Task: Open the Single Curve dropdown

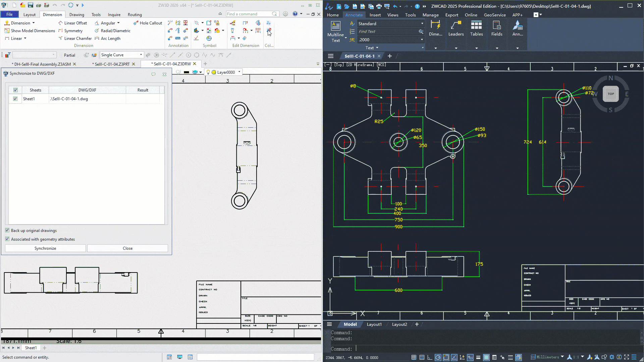Action: (122, 55)
